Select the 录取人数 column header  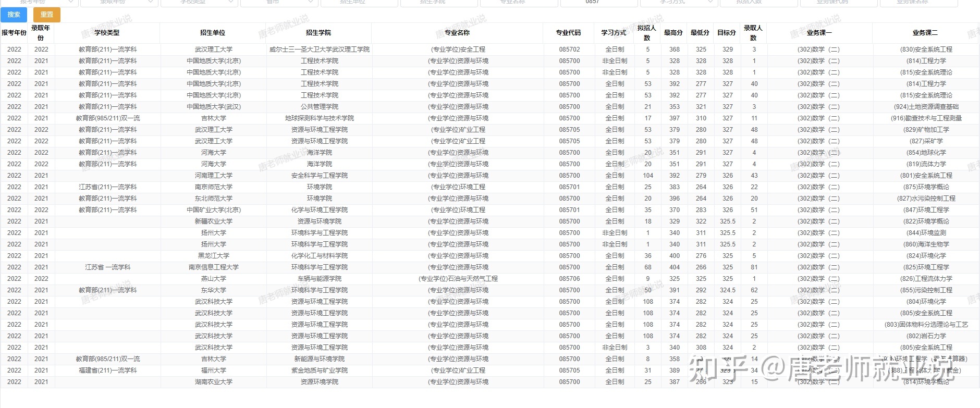[753, 32]
